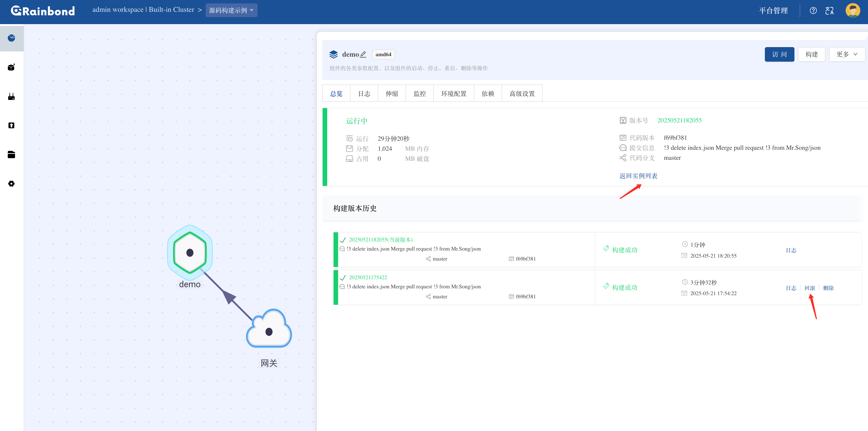Open the user avatar menu
This screenshot has width=868, height=431.
(853, 10)
